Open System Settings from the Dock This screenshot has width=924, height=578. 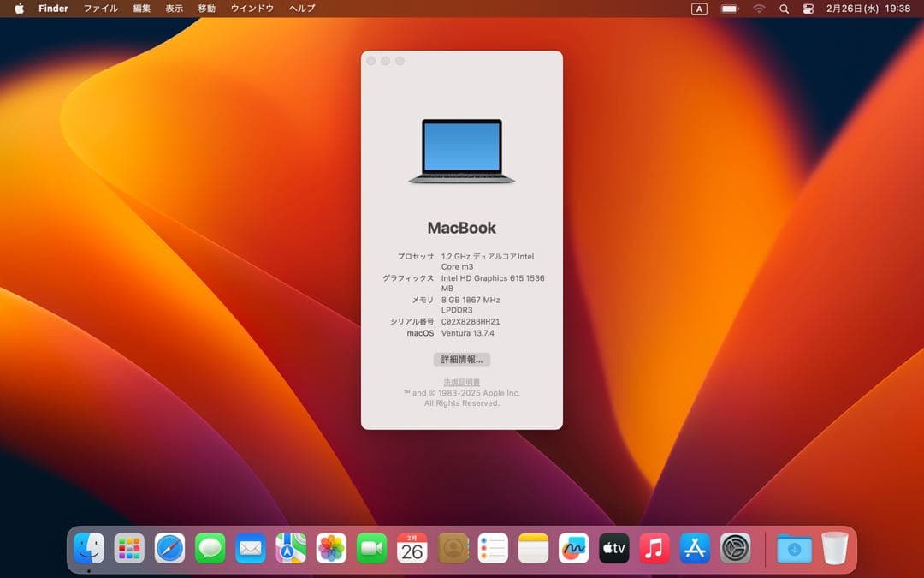[734, 548]
